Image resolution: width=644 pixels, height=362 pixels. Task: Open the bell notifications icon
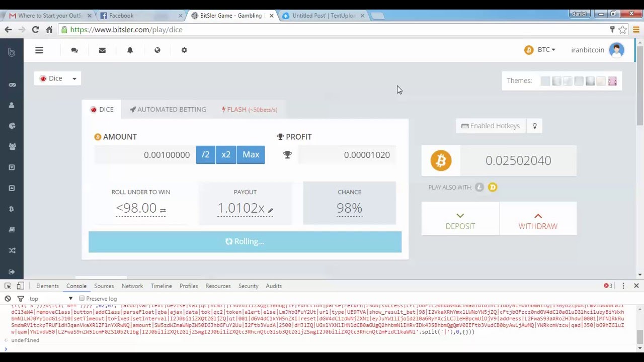click(130, 50)
